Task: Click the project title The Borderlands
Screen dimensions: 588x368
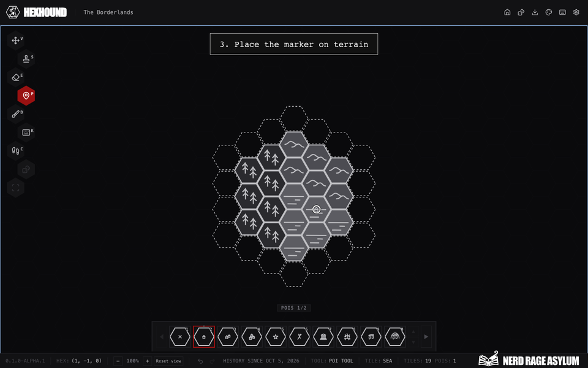Action: (108, 12)
